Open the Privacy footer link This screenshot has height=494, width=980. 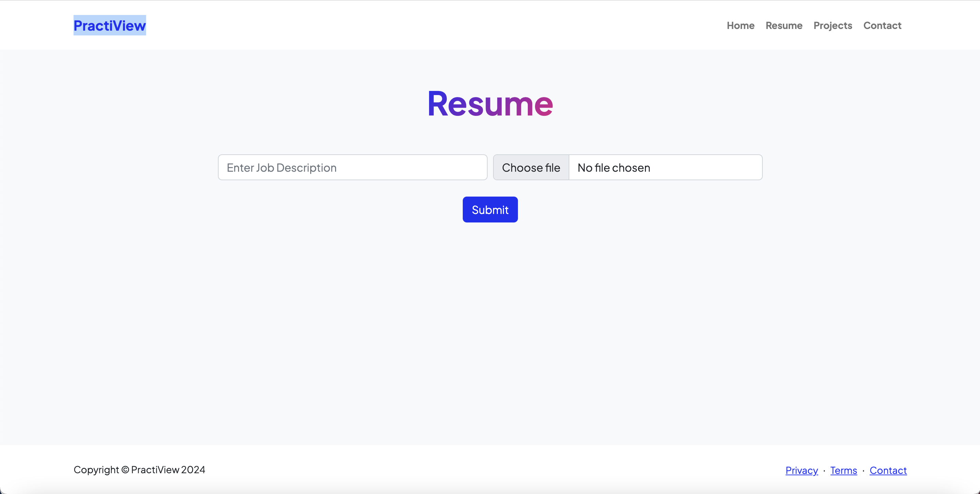click(x=801, y=470)
